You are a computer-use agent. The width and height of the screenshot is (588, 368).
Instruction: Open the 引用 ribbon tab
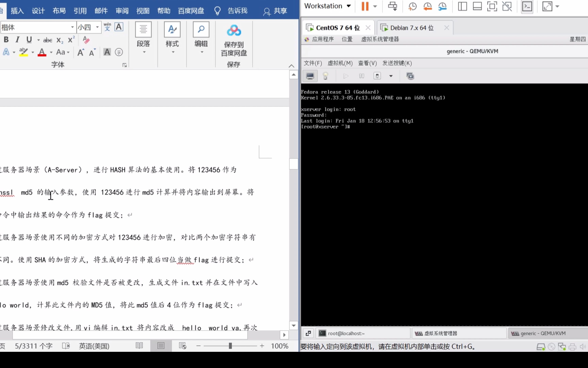click(80, 11)
